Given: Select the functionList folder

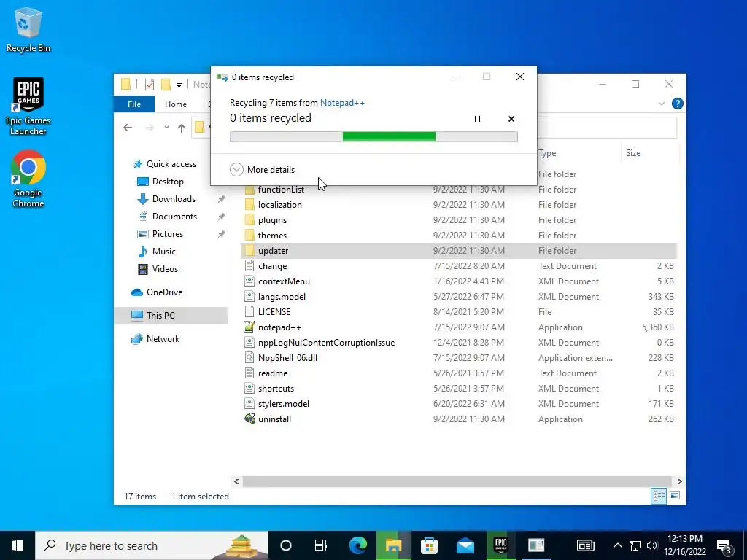Looking at the screenshot, I should [281, 190].
